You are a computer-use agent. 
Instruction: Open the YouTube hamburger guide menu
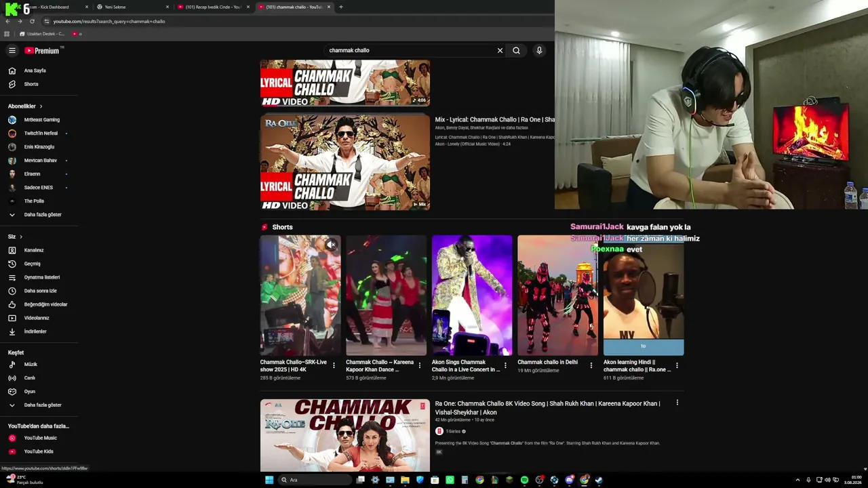[x=12, y=50]
